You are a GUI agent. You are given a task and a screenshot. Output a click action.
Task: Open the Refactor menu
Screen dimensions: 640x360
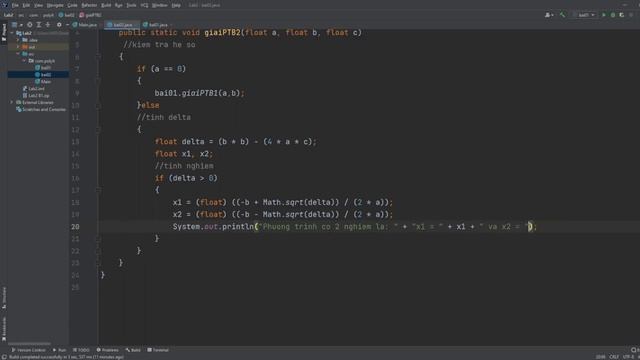point(89,5)
